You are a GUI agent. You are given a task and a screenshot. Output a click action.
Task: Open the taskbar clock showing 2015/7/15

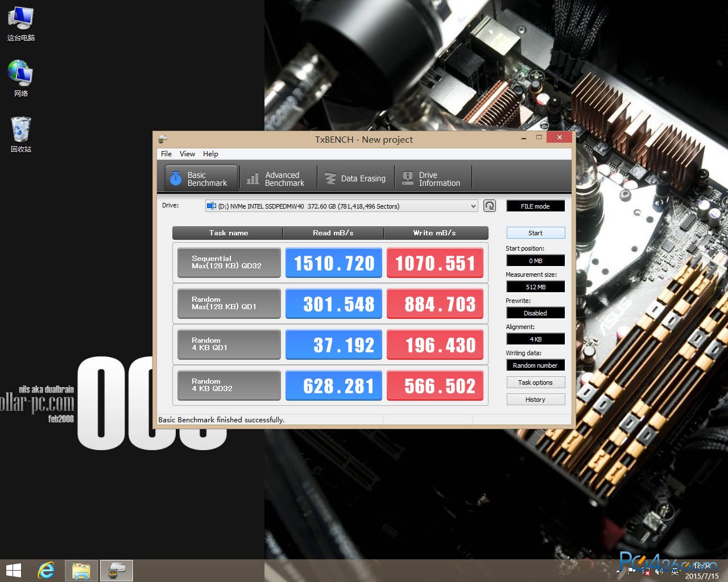tap(702, 571)
